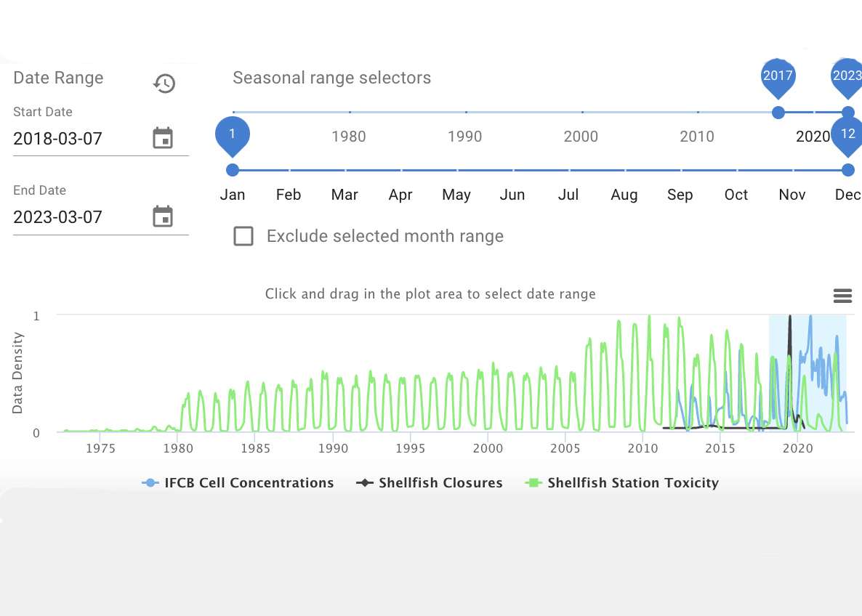Select the January month slider handle
This screenshot has width=862, height=616.
pos(233,170)
